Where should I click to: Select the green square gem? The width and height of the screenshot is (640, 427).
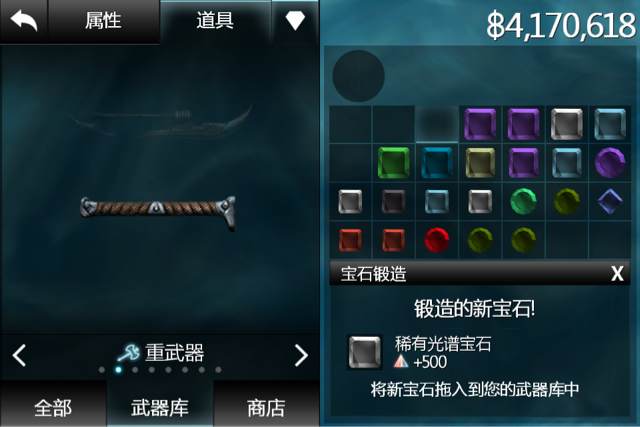[393, 163]
